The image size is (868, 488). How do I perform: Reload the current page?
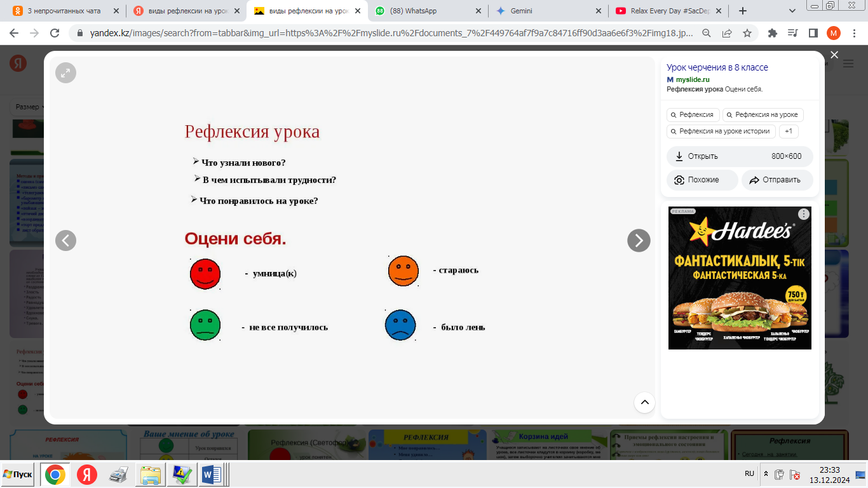[x=55, y=33]
